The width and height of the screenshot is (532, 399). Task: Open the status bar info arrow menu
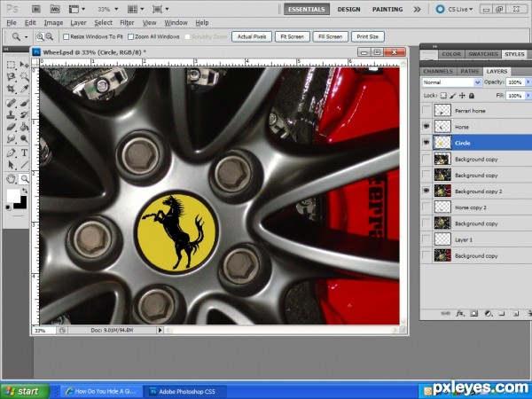[160, 330]
